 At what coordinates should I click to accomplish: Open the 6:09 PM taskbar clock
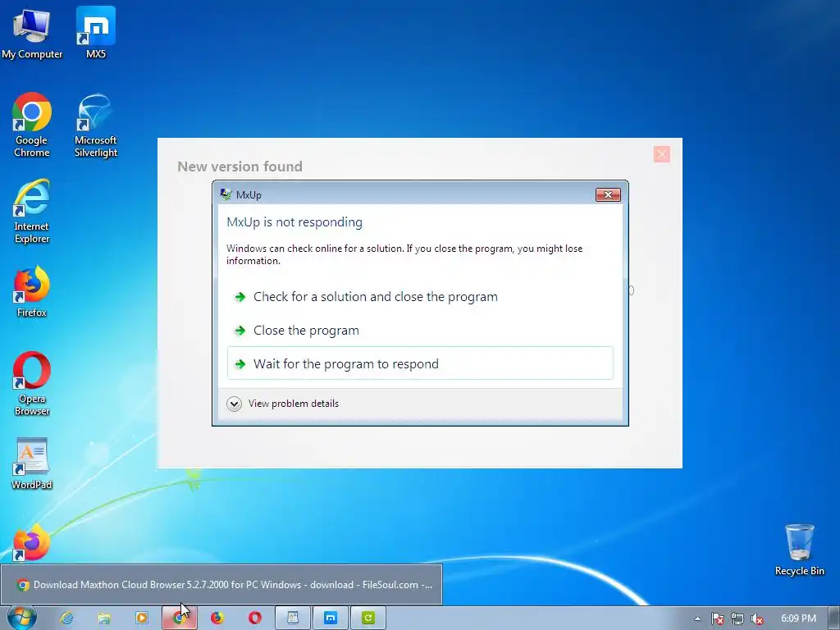pos(798,619)
